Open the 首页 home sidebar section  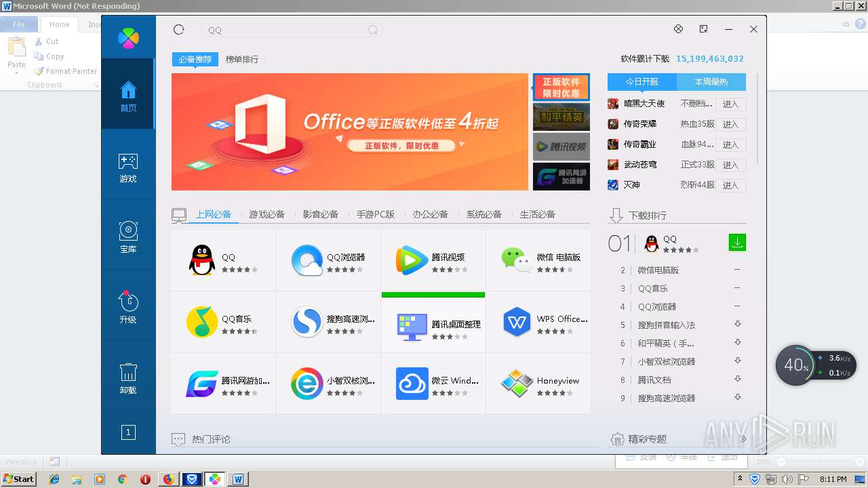pos(128,94)
